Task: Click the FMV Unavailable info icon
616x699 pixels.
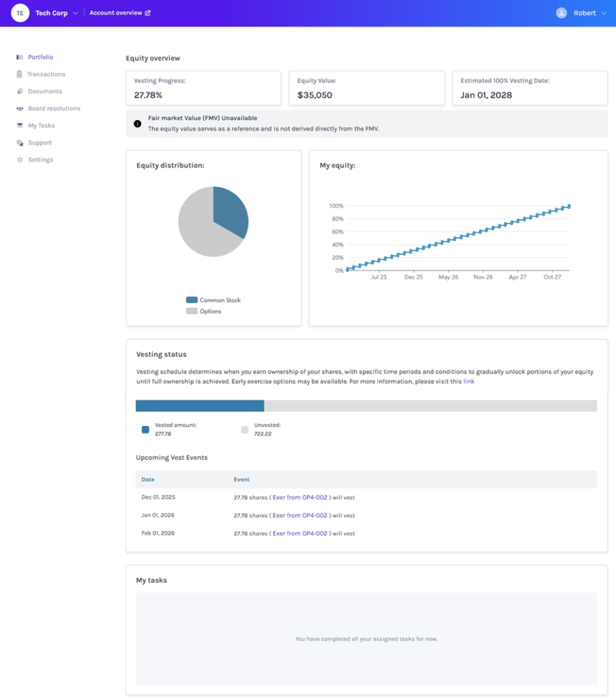Action: (x=137, y=124)
